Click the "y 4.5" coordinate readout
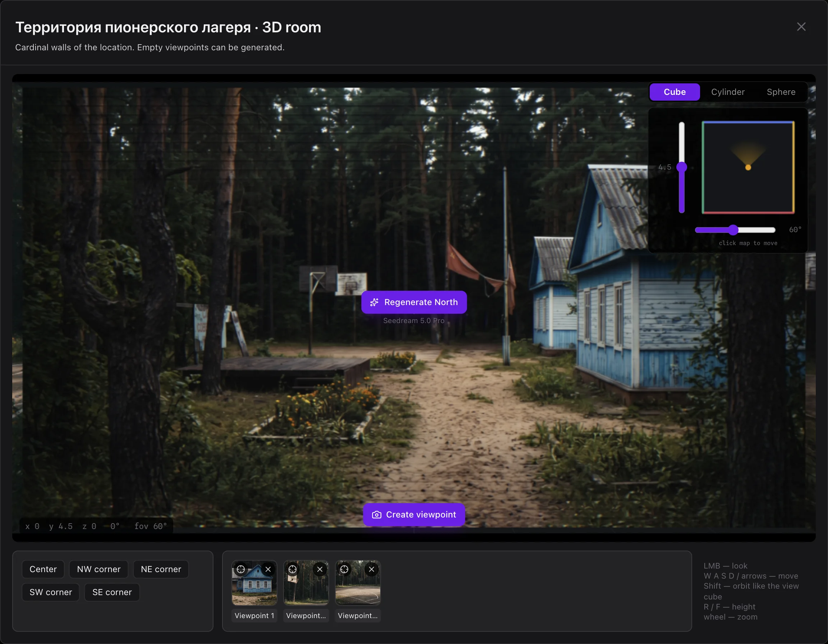The width and height of the screenshot is (828, 644). [x=61, y=526]
